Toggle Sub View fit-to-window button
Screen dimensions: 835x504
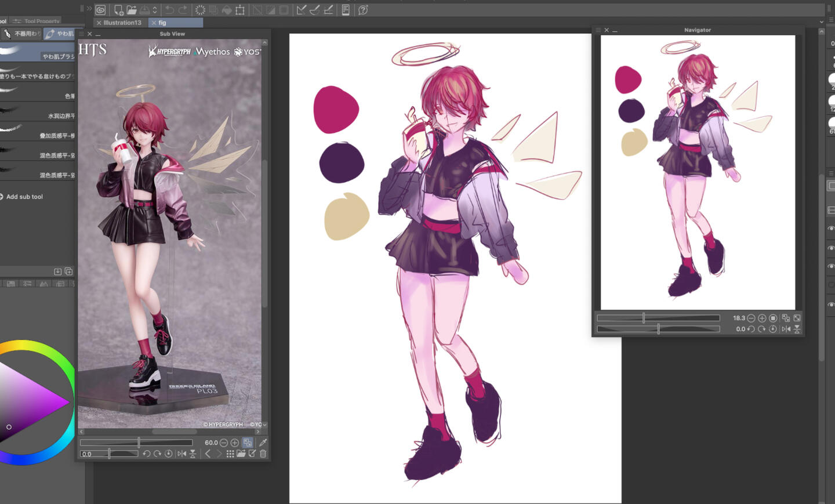(x=248, y=443)
